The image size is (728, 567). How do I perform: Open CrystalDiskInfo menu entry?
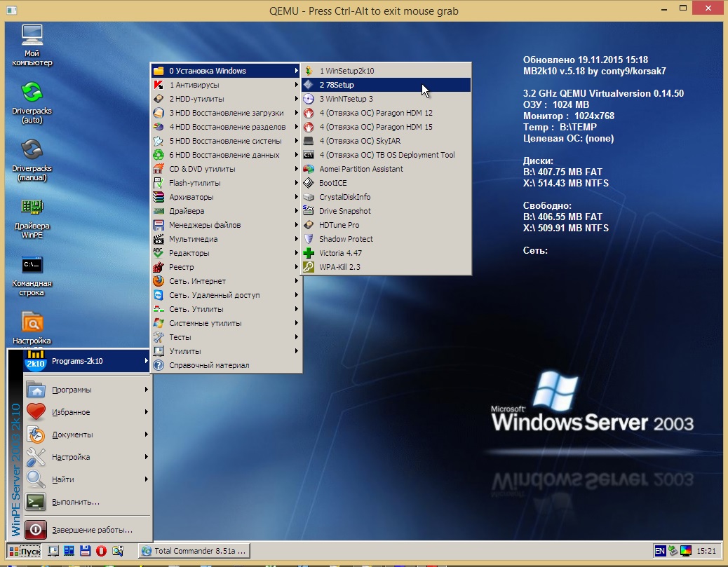tap(386, 197)
